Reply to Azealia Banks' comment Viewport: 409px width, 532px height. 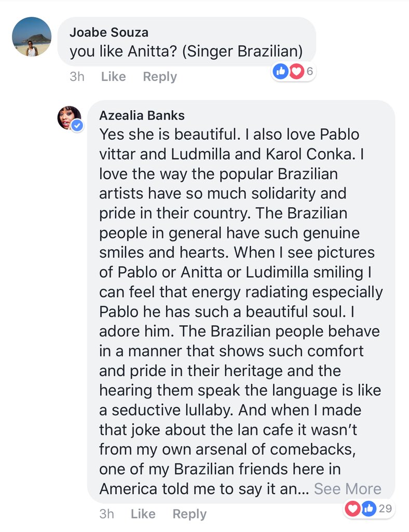189,514
